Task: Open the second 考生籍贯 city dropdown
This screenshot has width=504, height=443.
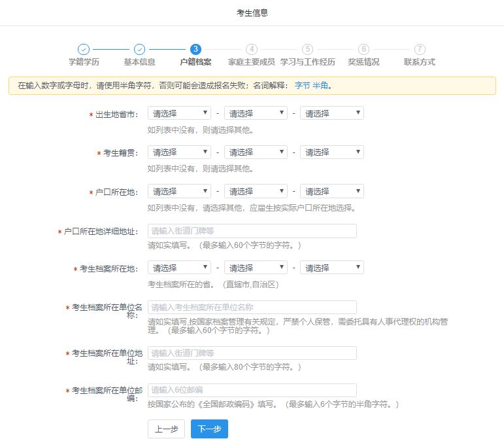Action: (256, 152)
